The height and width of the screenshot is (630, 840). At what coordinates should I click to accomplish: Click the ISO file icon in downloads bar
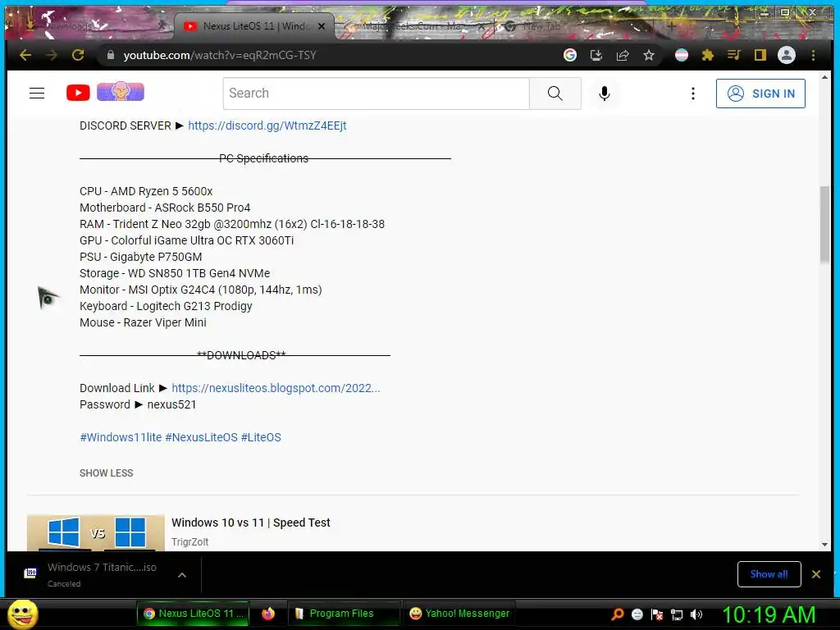(31, 573)
